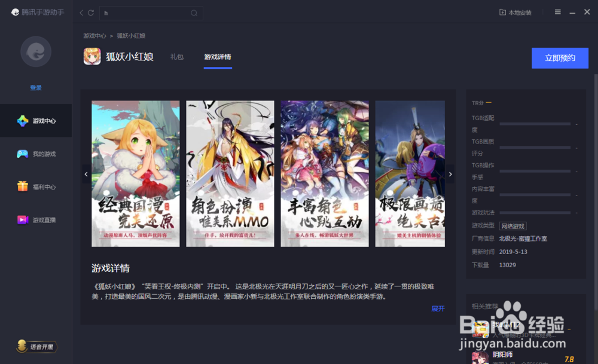This screenshot has width=598, height=364.
Task: Click the TGB操作手感 rating bar
Action: click(535, 171)
